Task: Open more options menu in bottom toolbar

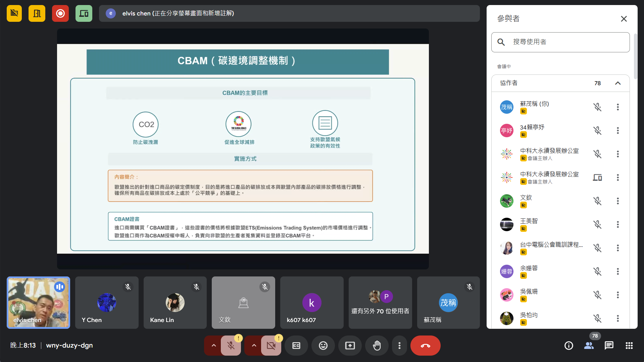Action: (399, 346)
